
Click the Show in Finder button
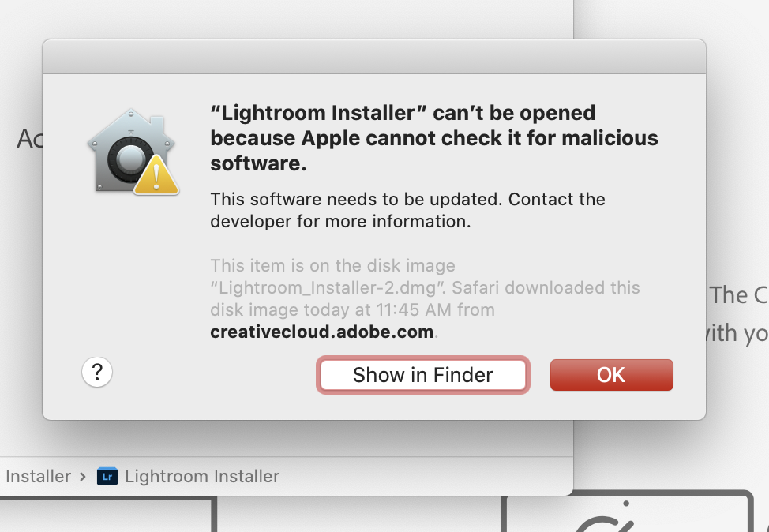[x=422, y=375]
